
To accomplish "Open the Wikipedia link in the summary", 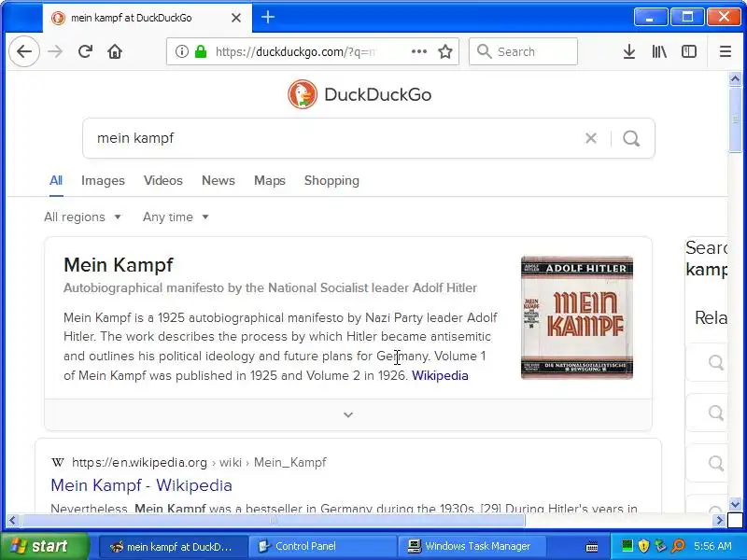I will click(x=440, y=376).
